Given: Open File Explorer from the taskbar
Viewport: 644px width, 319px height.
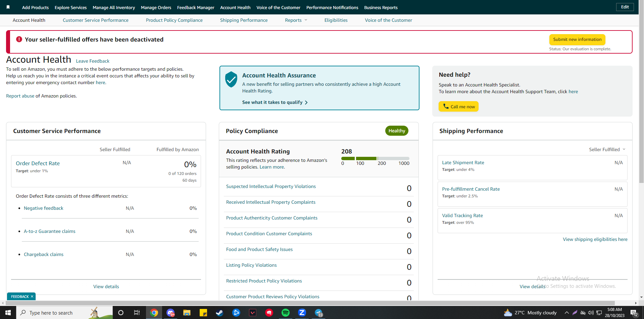Looking at the screenshot, I should click(187, 313).
